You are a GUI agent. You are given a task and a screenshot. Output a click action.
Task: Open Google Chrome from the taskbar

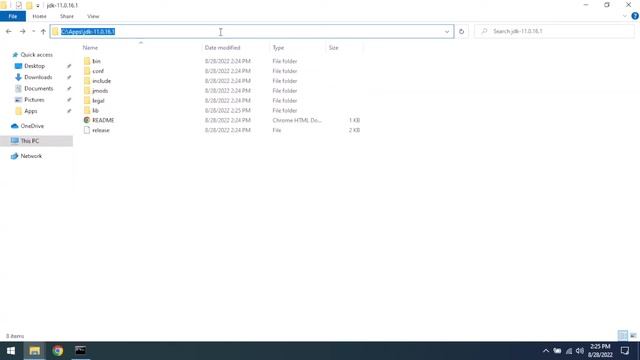click(58, 351)
